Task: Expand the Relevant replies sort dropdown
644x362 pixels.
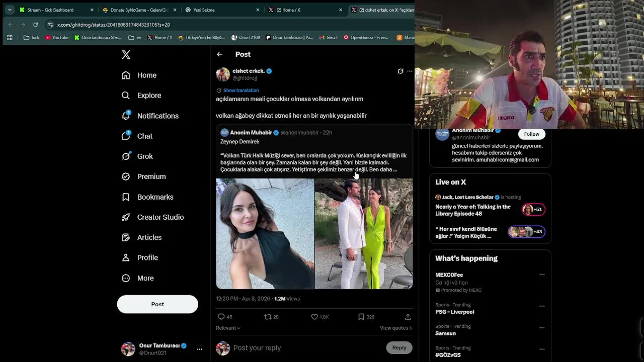Action: (228, 328)
